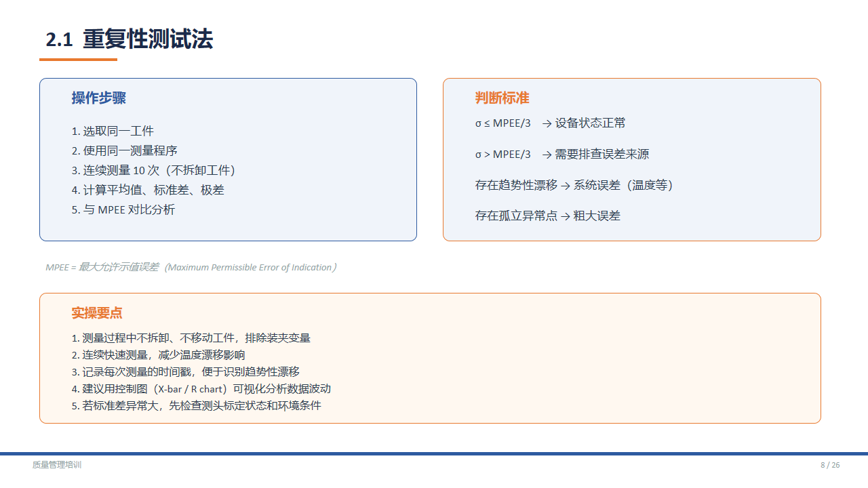Select the 连续测量 10 次 step

point(153,171)
